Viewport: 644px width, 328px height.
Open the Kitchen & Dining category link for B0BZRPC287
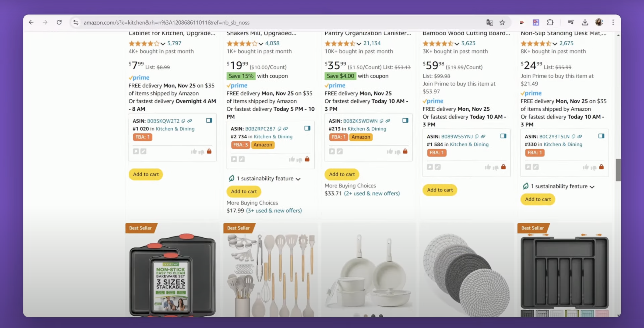[x=273, y=136]
